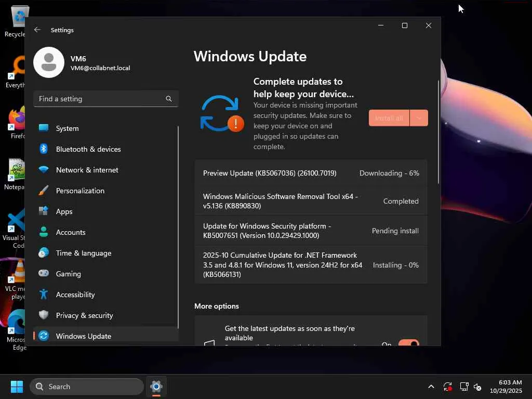Open the Everything desktop shortcut
This screenshot has width=532, height=399.
pyautogui.click(x=16, y=72)
